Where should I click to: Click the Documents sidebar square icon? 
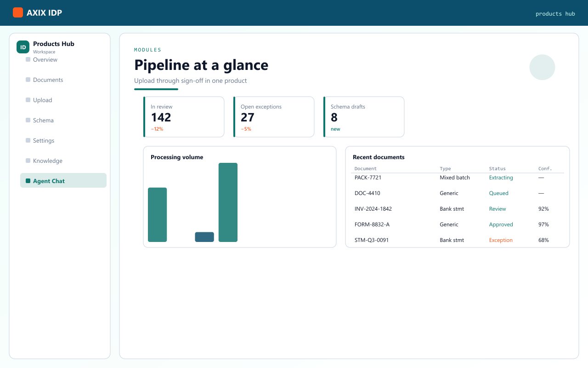pos(28,80)
